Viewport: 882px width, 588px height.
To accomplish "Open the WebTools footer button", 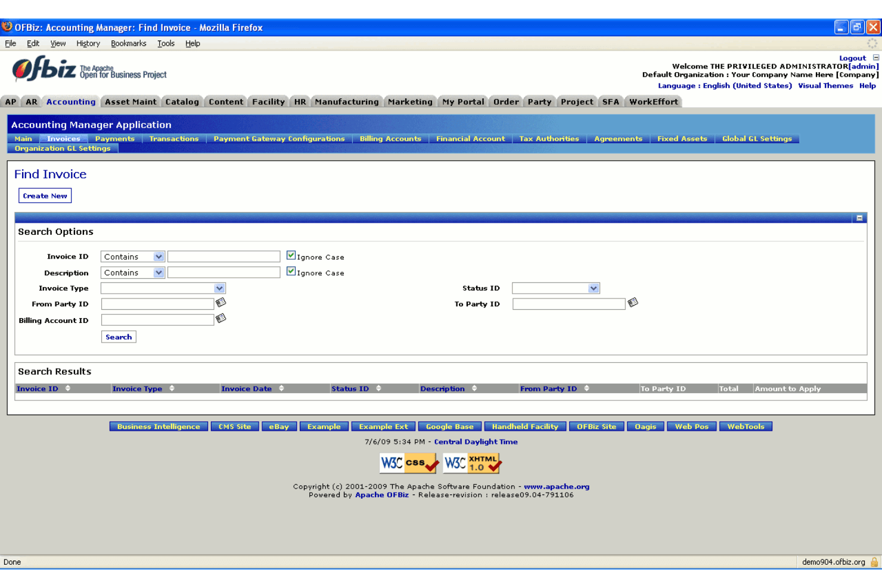I will tap(746, 427).
